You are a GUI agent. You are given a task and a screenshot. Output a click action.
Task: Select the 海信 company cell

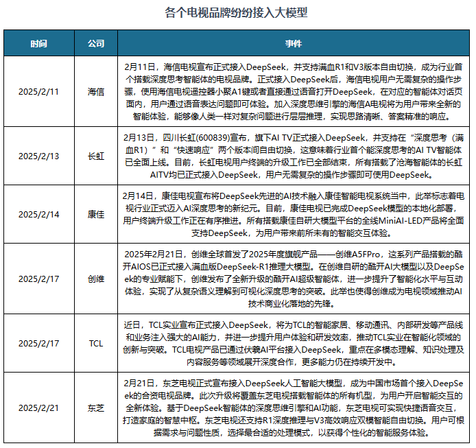[x=97, y=91]
